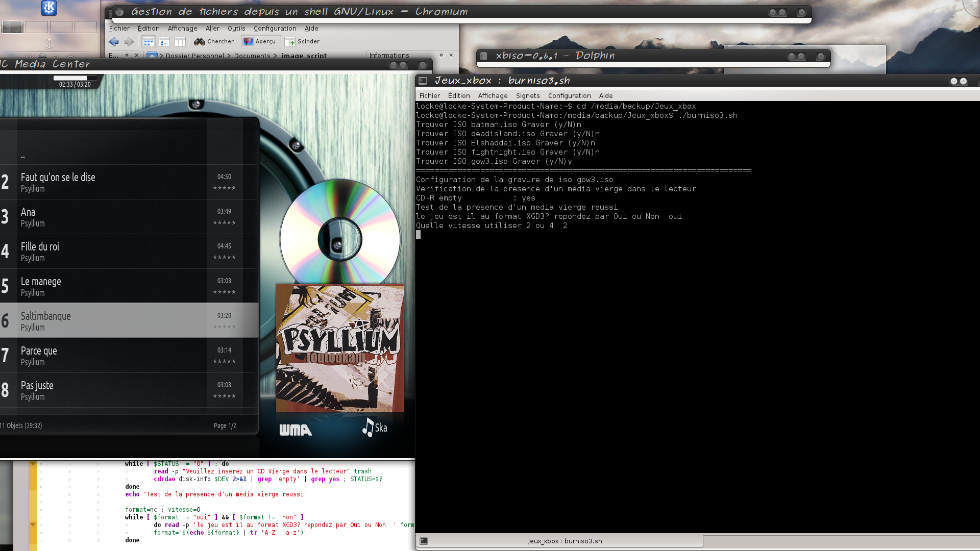The width and height of the screenshot is (980, 551).
Task: Open Édition menu in Dolphin
Action: pos(149,29)
